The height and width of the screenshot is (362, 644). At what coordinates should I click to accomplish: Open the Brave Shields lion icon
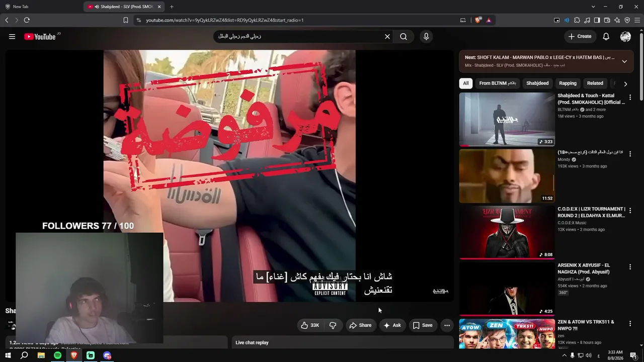478,20
